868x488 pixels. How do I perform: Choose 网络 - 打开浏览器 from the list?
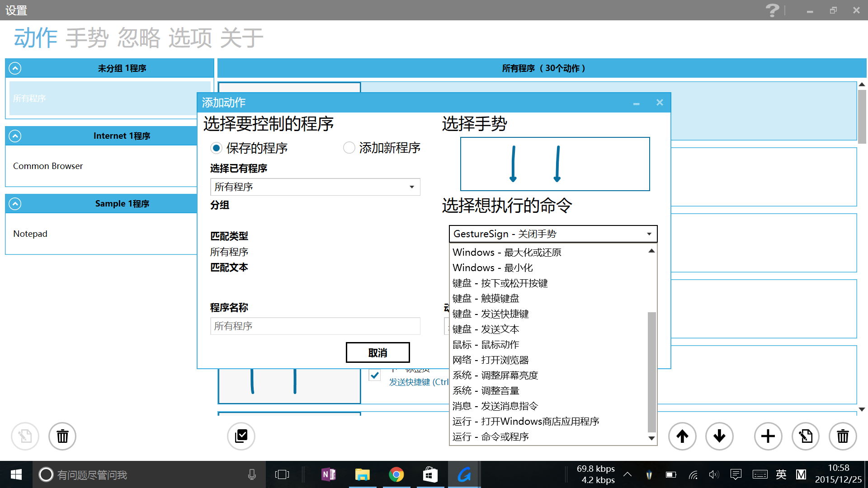pyautogui.click(x=549, y=360)
